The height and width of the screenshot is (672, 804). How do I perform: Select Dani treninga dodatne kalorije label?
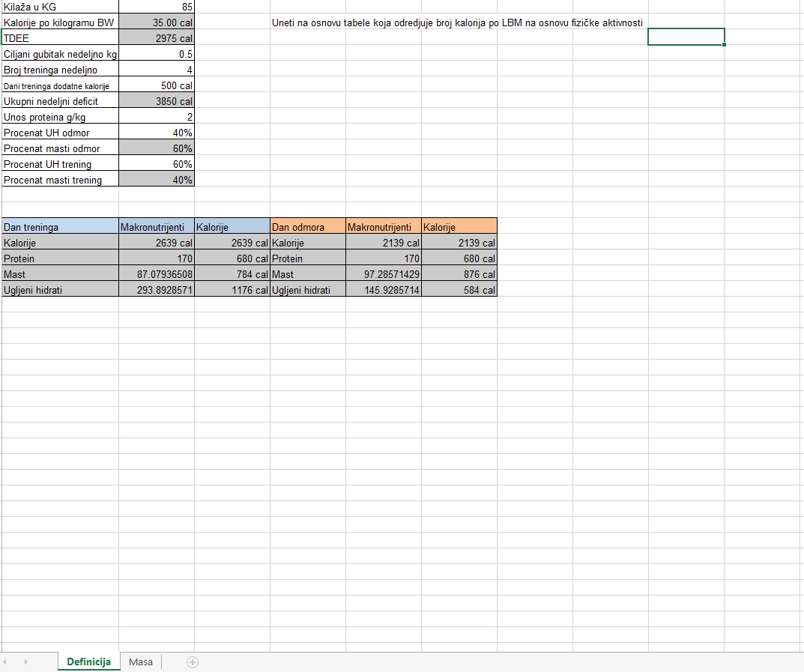pos(60,85)
